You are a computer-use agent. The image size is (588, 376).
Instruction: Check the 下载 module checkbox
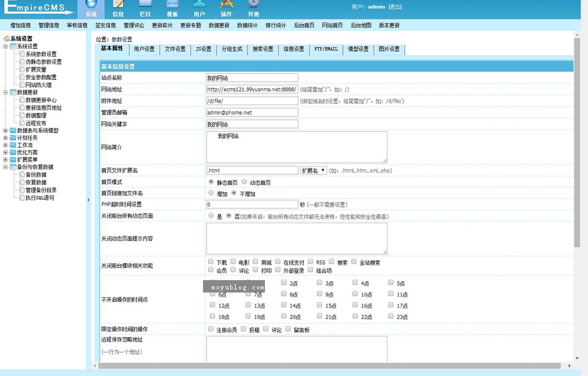click(x=210, y=262)
